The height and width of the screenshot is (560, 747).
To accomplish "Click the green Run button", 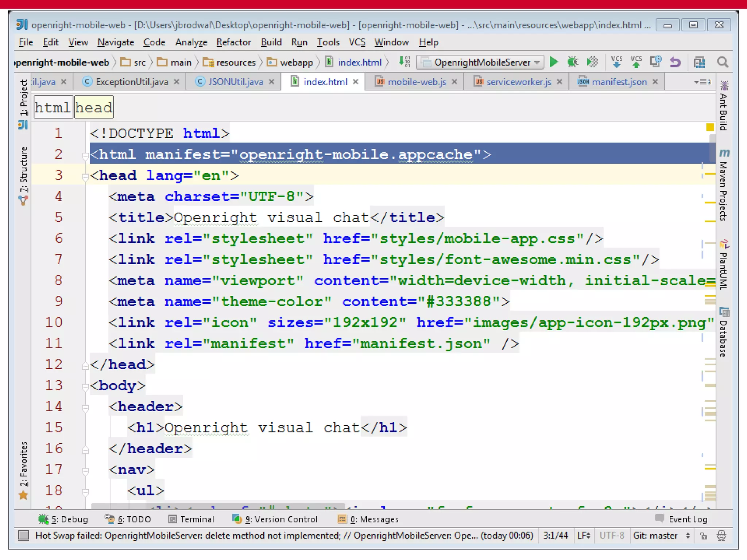I will click(553, 62).
